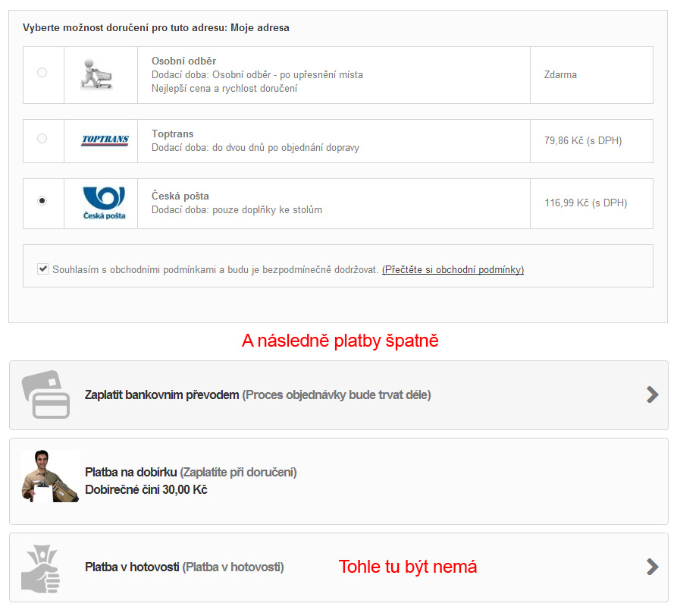677x616 pixels.
Task: Select the Česká pošta radio button
Action: pos(42,201)
